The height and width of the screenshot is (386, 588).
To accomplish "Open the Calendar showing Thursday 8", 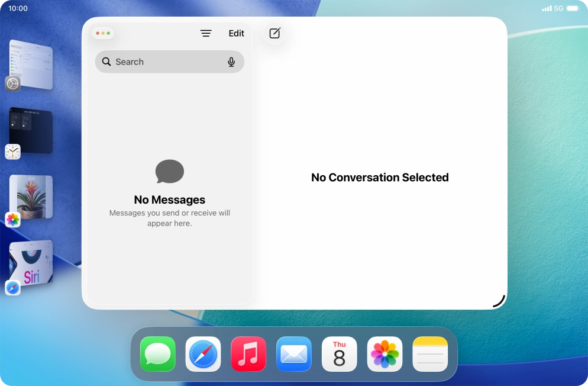I will [339, 354].
